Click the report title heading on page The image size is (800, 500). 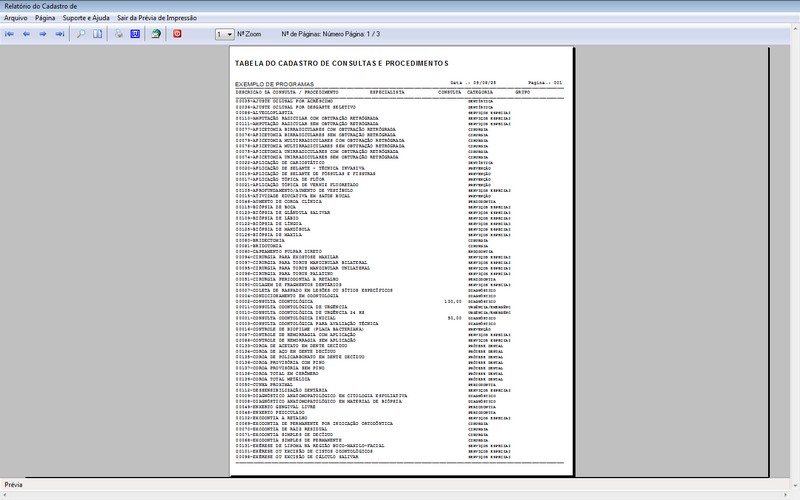341,64
